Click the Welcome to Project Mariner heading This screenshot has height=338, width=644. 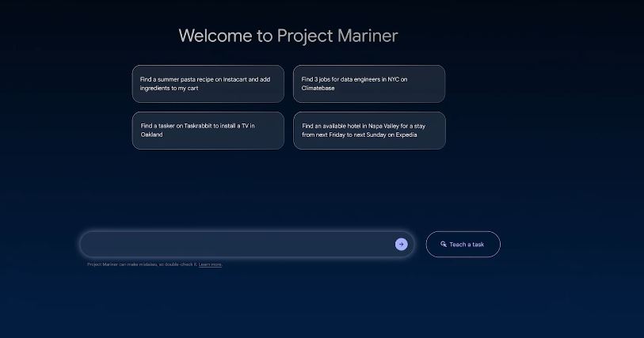[288, 36]
